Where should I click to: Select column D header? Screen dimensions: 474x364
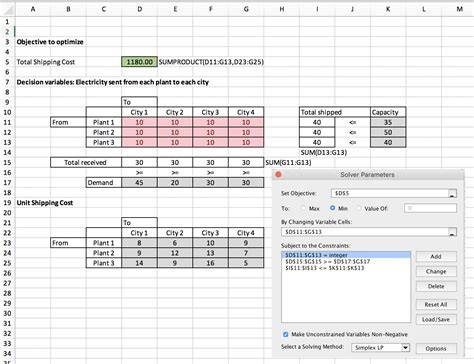pos(140,9)
